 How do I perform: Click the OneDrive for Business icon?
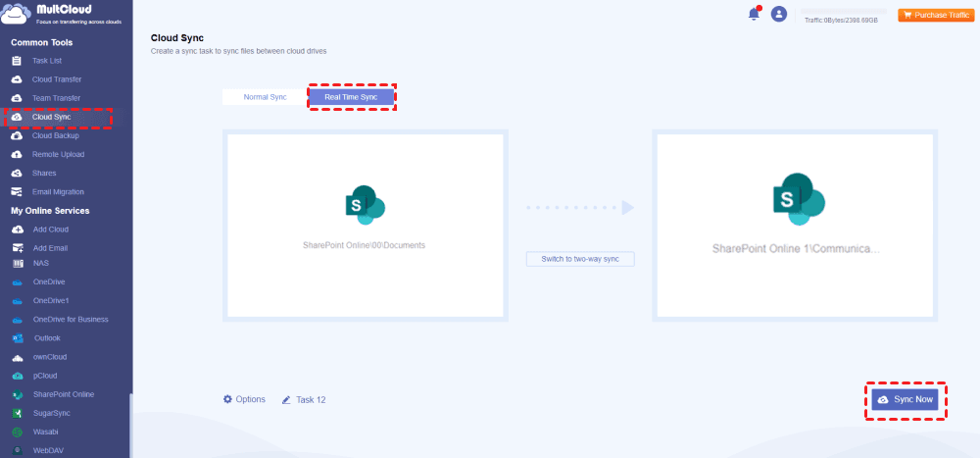click(x=18, y=320)
